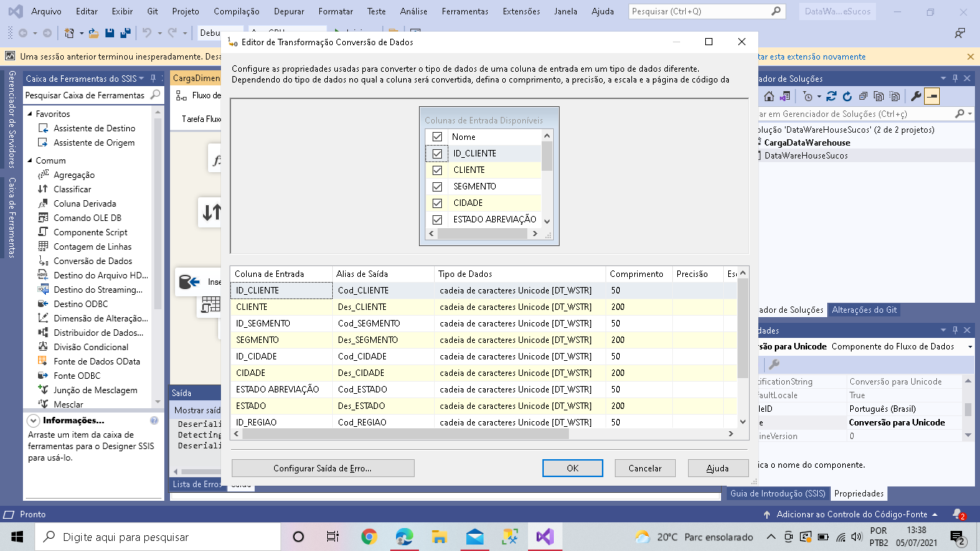The image size is (980, 551).
Task: Open the Solution Explorer window options dropdown arrow
Action: [944, 79]
